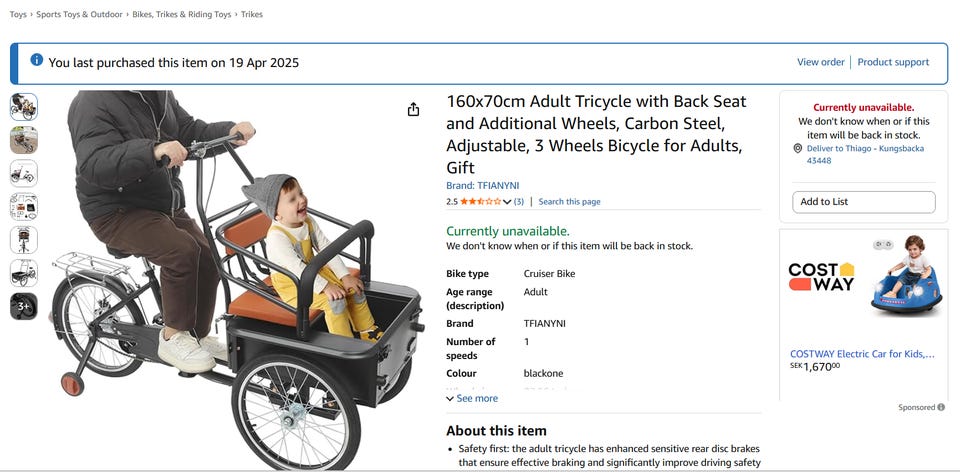960x472 pixels.
Task: Click the location pin delivery icon
Action: (x=797, y=149)
